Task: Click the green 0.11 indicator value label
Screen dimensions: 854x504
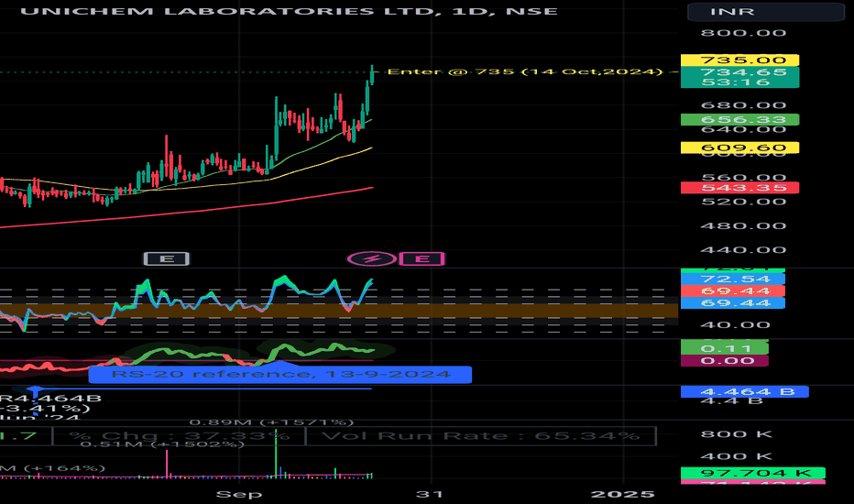Action: pyautogui.click(x=725, y=348)
